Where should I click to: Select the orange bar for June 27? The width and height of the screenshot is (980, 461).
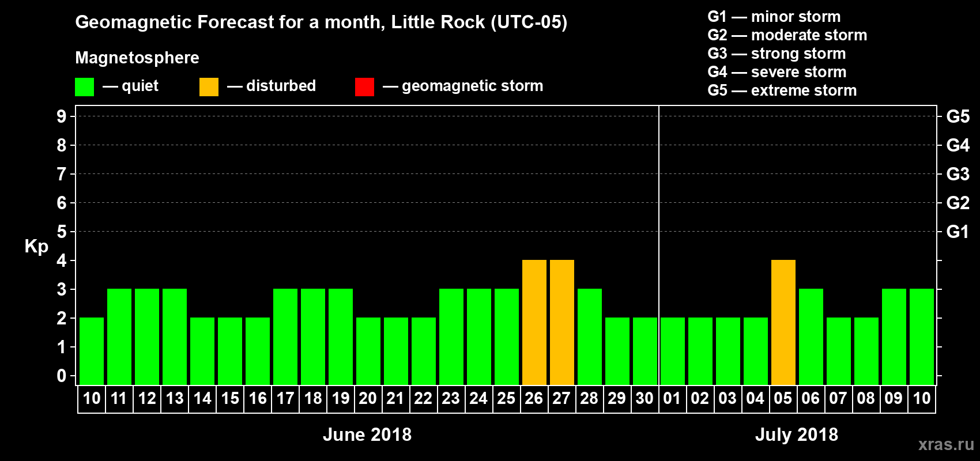561,323
